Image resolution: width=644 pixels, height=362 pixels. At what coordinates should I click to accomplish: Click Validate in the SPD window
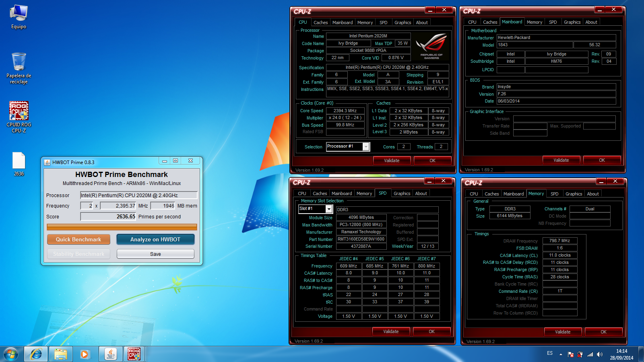[391, 331]
